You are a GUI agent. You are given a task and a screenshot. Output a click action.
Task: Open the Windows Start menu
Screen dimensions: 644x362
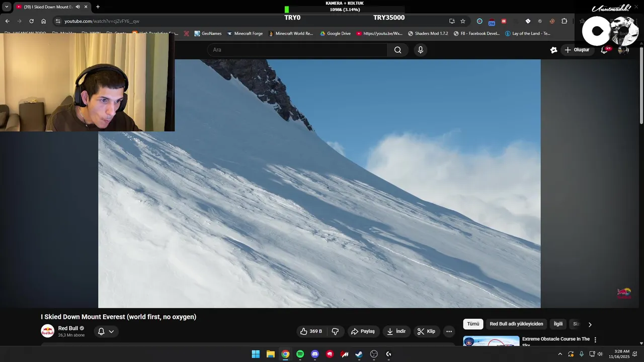(256, 354)
